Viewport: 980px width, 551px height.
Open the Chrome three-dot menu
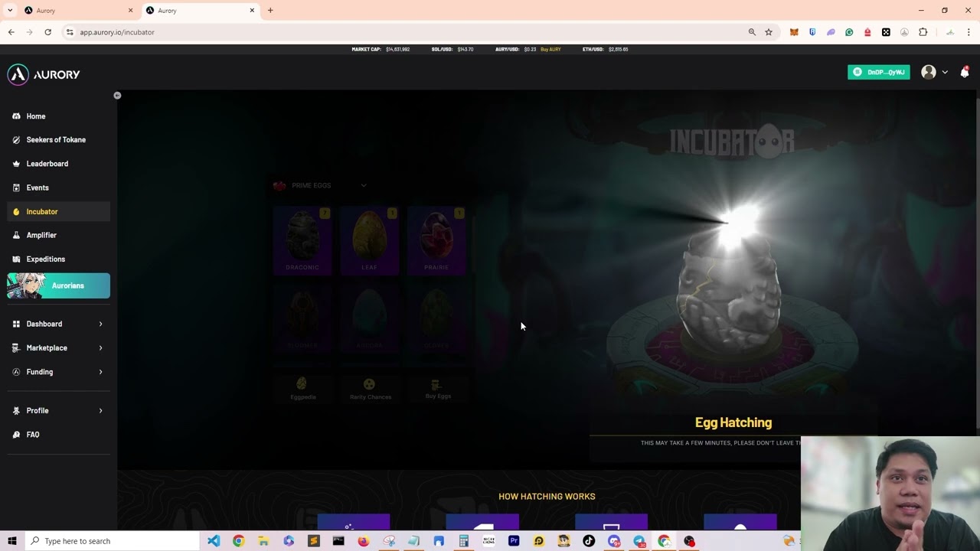(969, 32)
